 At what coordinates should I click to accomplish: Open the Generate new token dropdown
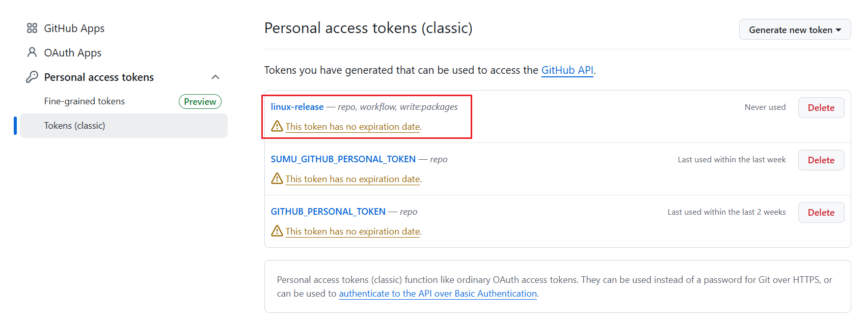click(795, 30)
